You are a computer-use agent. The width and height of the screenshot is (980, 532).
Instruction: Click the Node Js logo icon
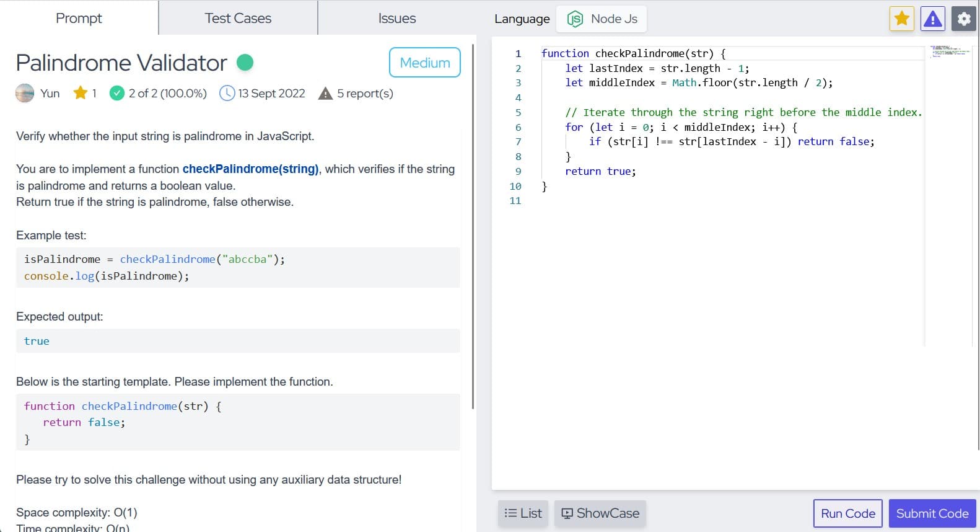click(x=575, y=19)
